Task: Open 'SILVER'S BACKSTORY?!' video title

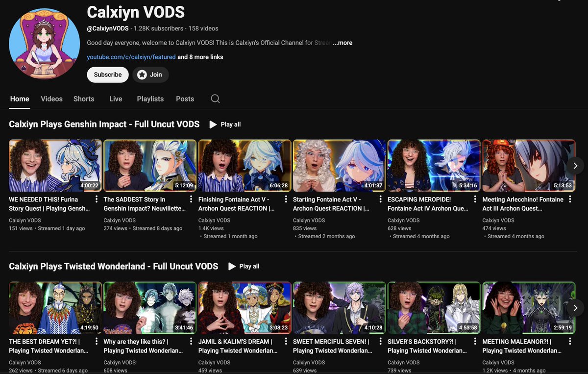Action: [x=427, y=346]
